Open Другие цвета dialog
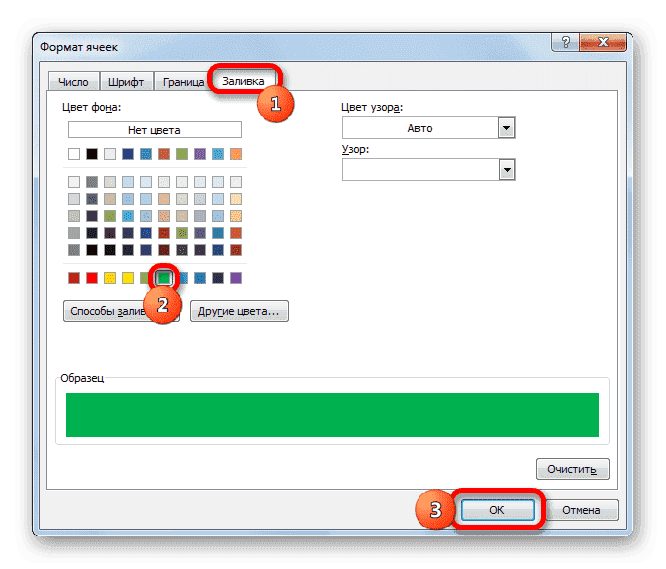This screenshot has height=569, width=666. pos(239,311)
